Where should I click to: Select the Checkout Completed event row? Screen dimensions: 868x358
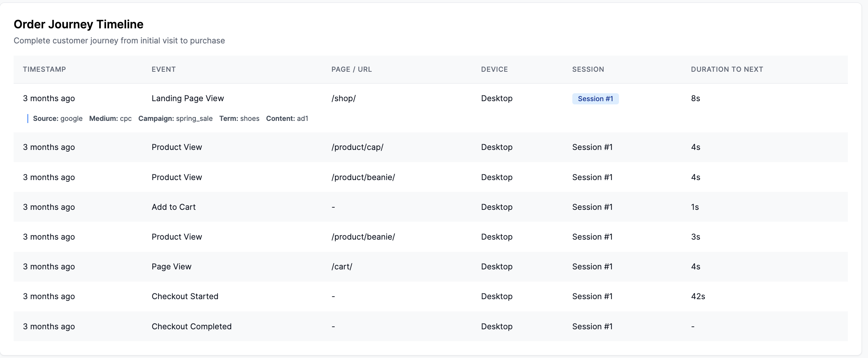tap(191, 326)
